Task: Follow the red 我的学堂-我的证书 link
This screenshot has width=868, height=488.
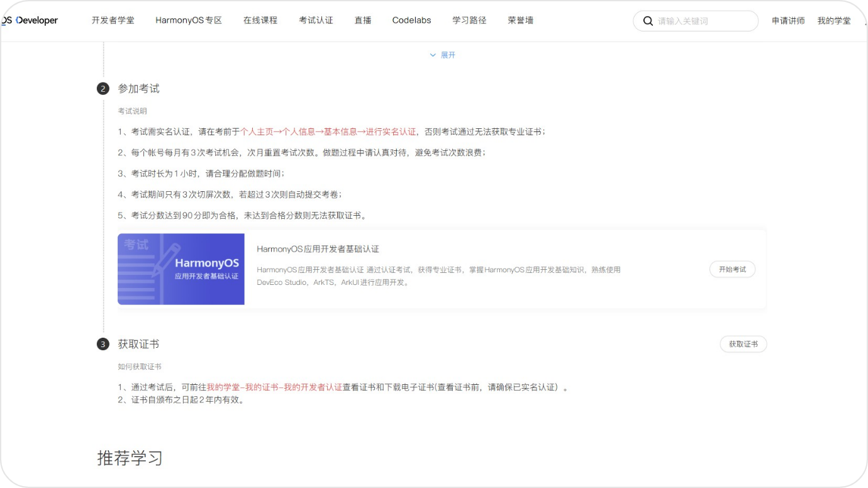Action: click(274, 387)
